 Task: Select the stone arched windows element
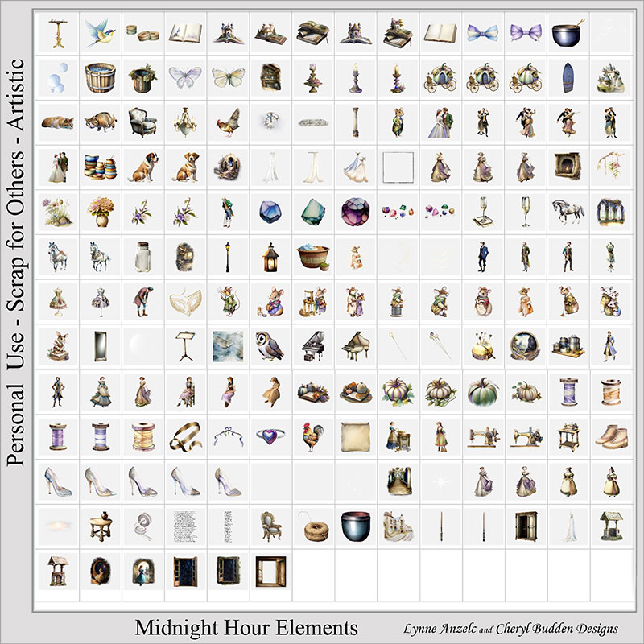tap(611, 212)
